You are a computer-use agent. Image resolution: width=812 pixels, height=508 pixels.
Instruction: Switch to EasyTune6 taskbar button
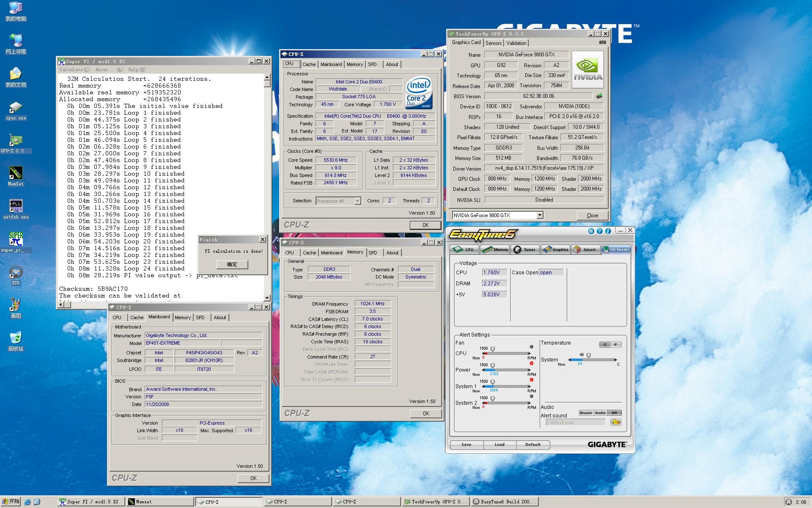[505, 502]
